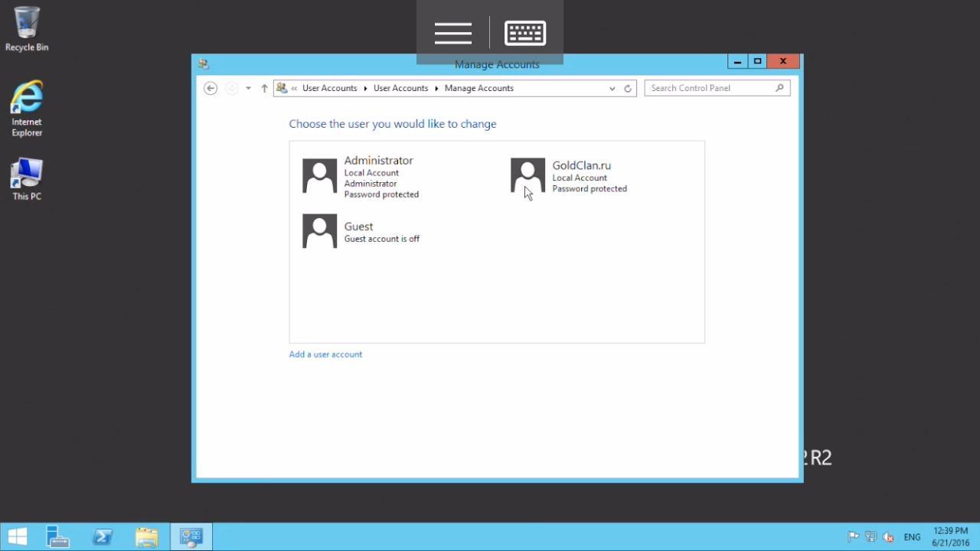The height and width of the screenshot is (551, 980).
Task: Select the Guest account name
Action: point(358,227)
